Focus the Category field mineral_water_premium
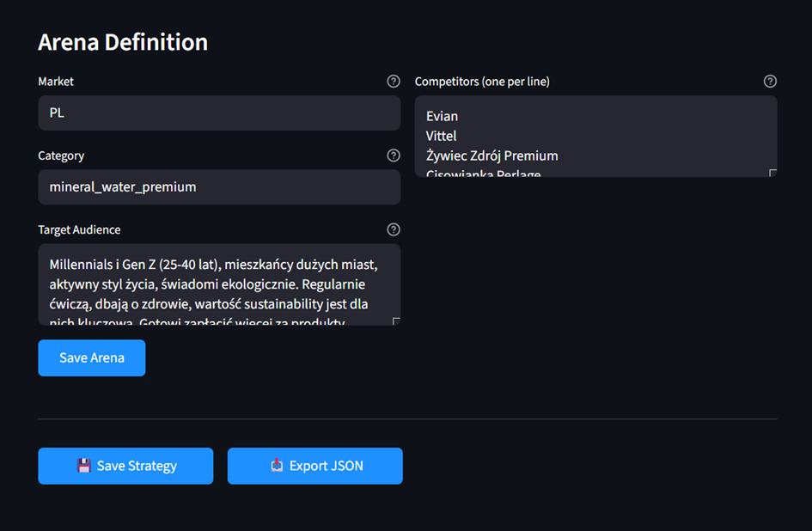812x531 pixels. (219, 187)
